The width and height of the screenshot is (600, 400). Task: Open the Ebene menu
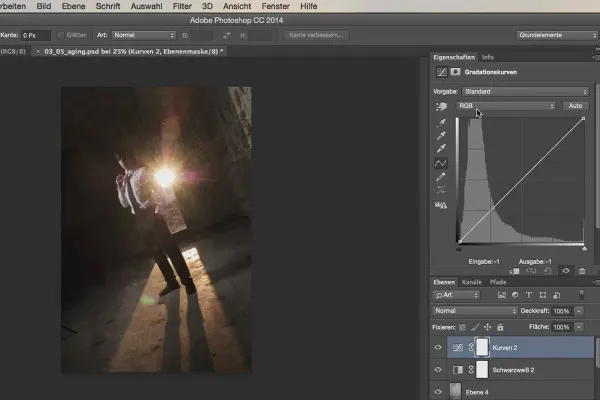(73, 6)
